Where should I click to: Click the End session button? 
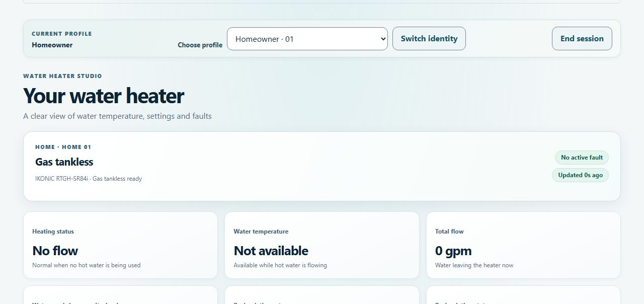point(582,39)
